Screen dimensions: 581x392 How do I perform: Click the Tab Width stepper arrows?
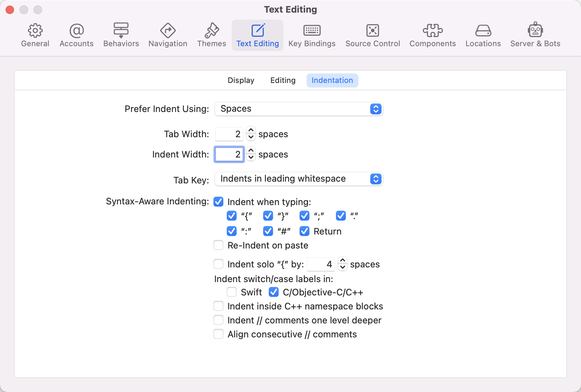pos(251,134)
